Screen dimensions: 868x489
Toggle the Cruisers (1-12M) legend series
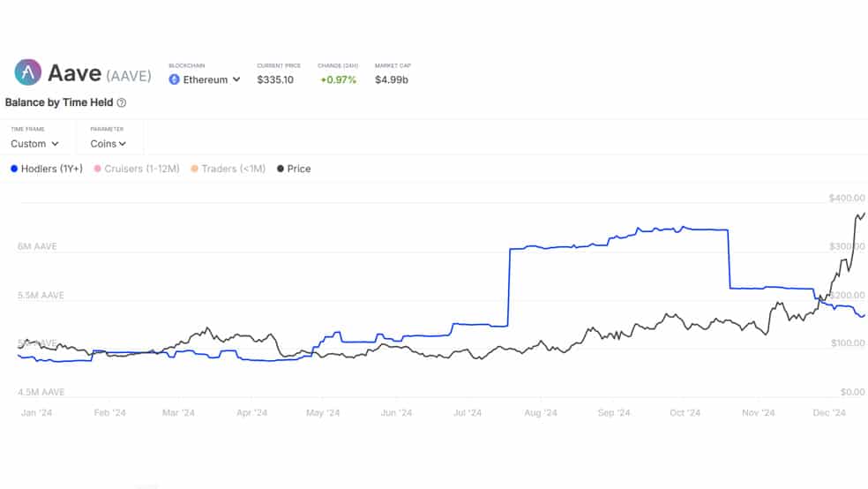[137, 169]
